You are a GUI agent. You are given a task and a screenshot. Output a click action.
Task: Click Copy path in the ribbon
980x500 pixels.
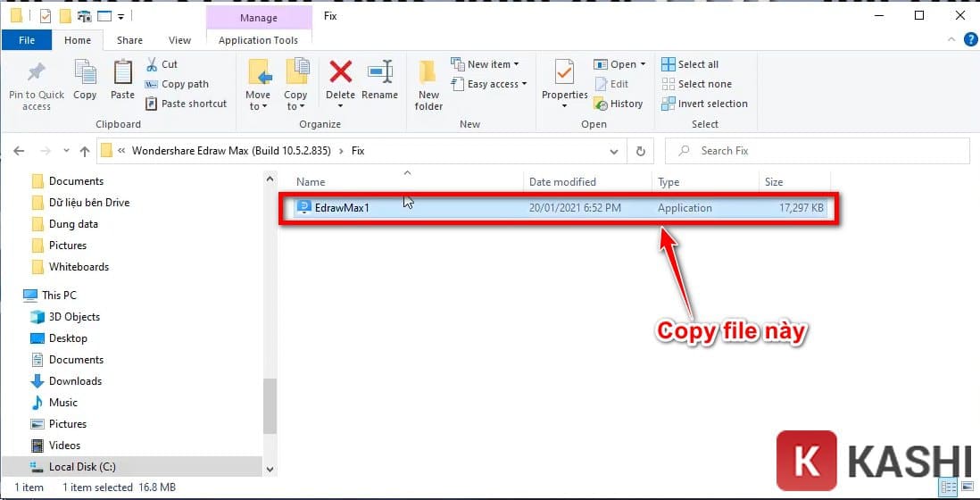177,84
